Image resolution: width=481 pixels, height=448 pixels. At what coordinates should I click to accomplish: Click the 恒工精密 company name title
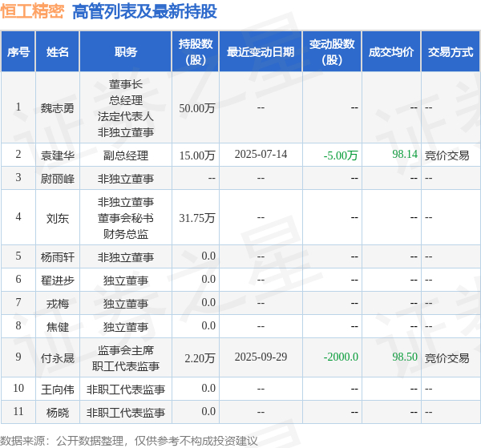32,12
